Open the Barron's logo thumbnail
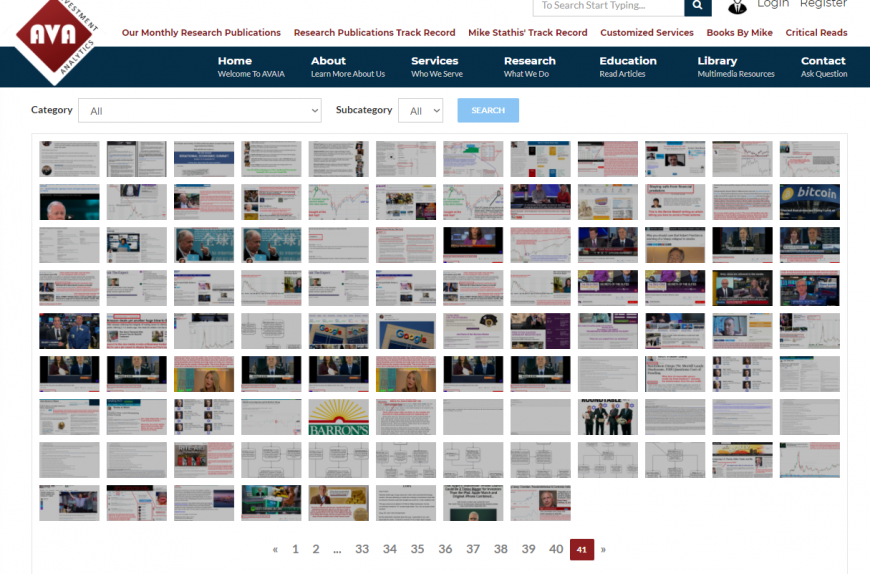Viewport: 870px width, 574px height. (x=338, y=417)
